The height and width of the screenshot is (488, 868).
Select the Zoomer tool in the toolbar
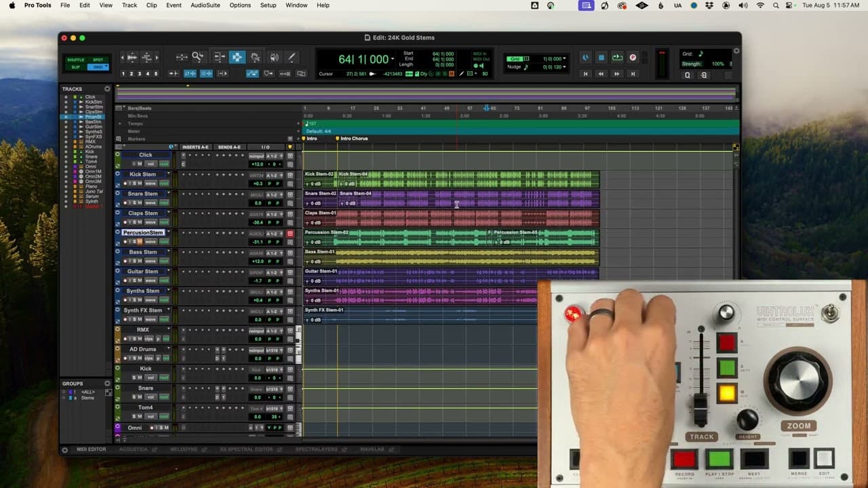click(196, 57)
